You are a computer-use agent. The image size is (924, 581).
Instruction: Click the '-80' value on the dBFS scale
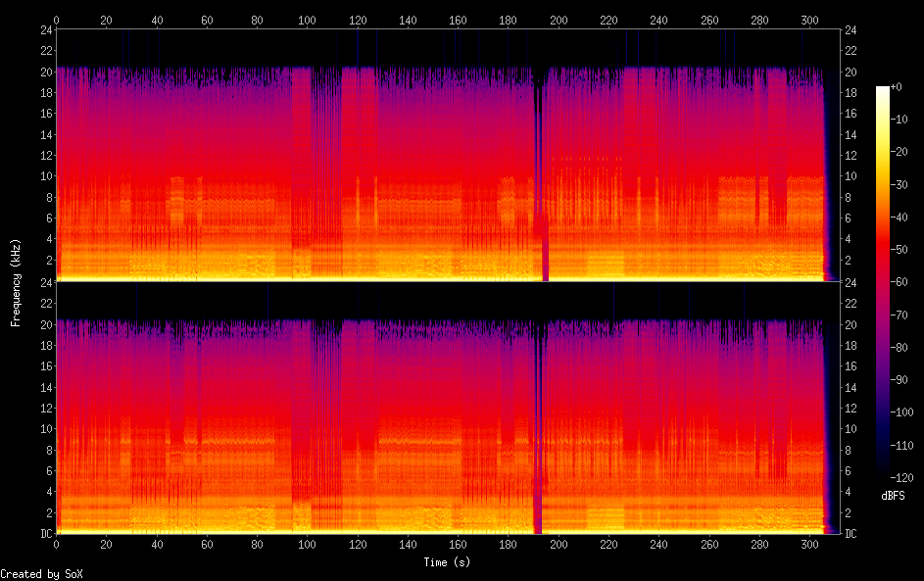(900, 347)
